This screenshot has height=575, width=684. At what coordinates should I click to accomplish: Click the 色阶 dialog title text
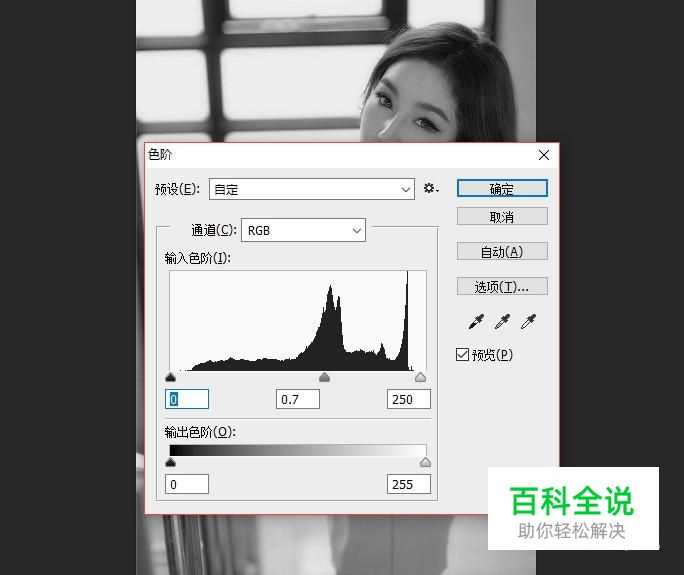click(160, 154)
